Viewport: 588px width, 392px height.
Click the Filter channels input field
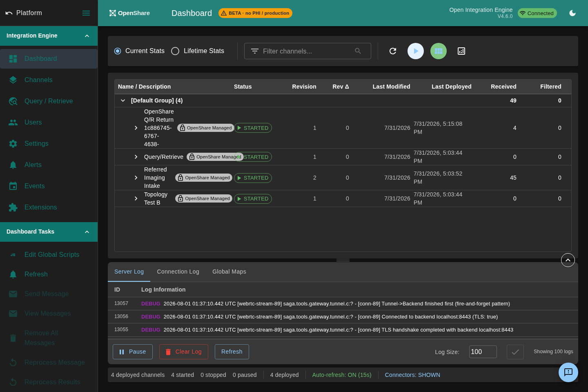307,51
